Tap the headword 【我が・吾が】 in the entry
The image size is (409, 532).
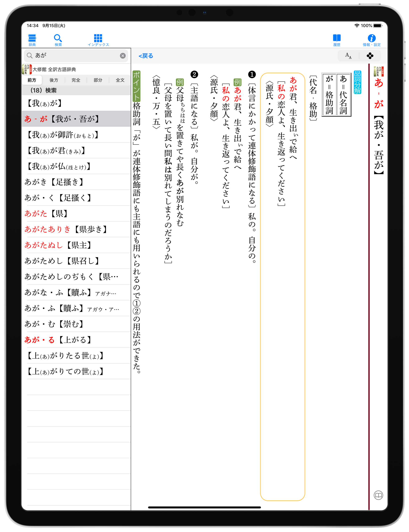click(x=379, y=145)
